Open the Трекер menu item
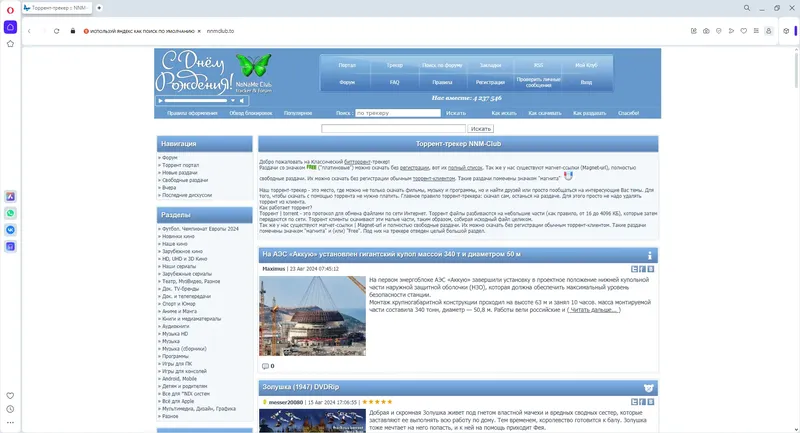The width and height of the screenshot is (800, 433). pyautogui.click(x=394, y=65)
